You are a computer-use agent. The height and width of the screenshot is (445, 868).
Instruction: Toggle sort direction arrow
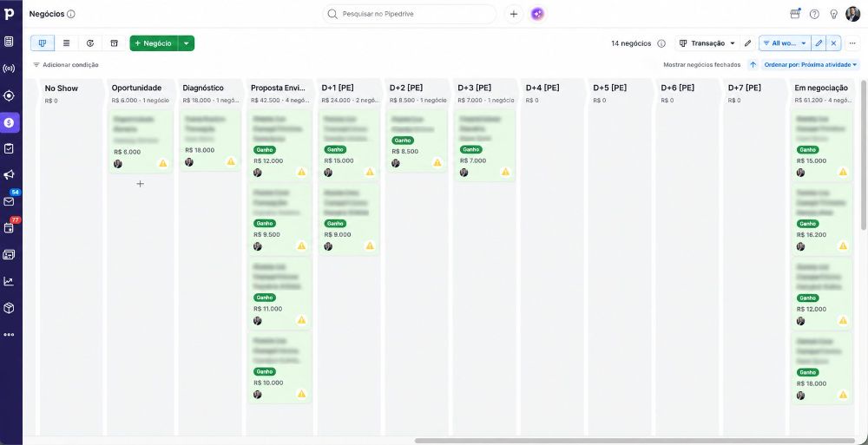coord(753,65)
